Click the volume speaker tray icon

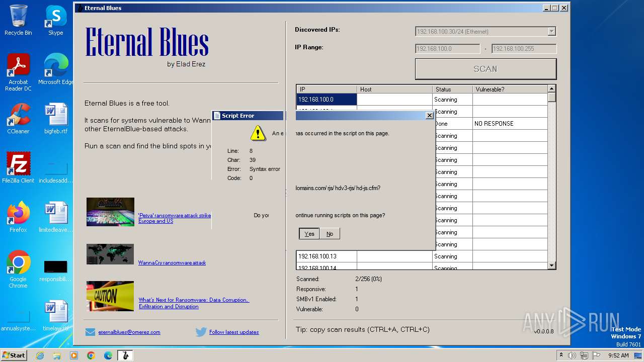tap(572, 355)
